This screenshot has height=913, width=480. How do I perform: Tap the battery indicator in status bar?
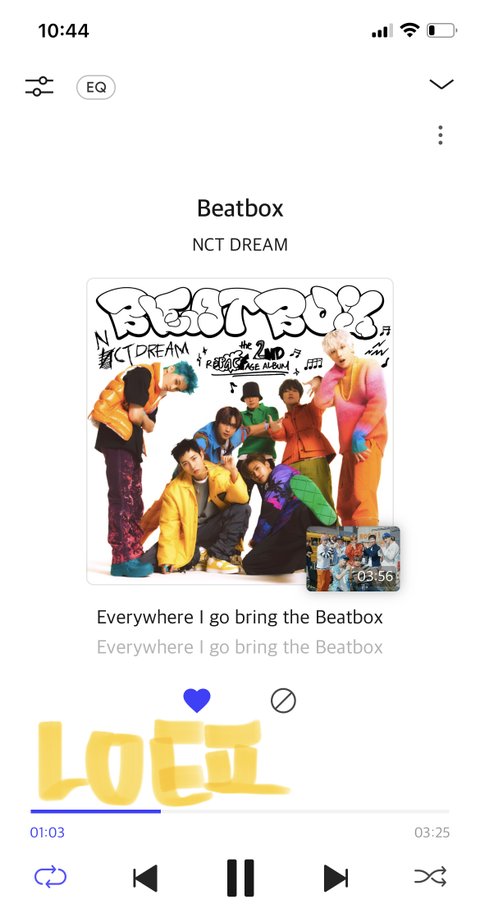click(x=442, y=31)
